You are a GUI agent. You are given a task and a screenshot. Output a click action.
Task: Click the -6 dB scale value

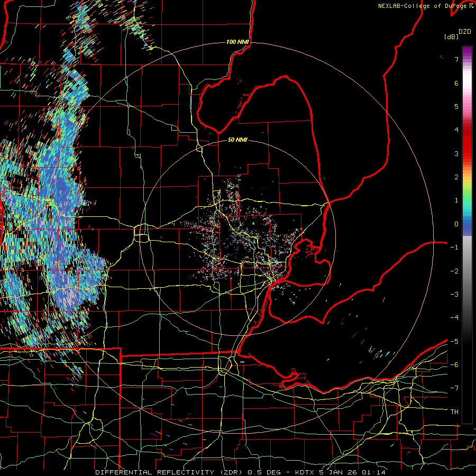pyautogui.click(x=454, y=365)
